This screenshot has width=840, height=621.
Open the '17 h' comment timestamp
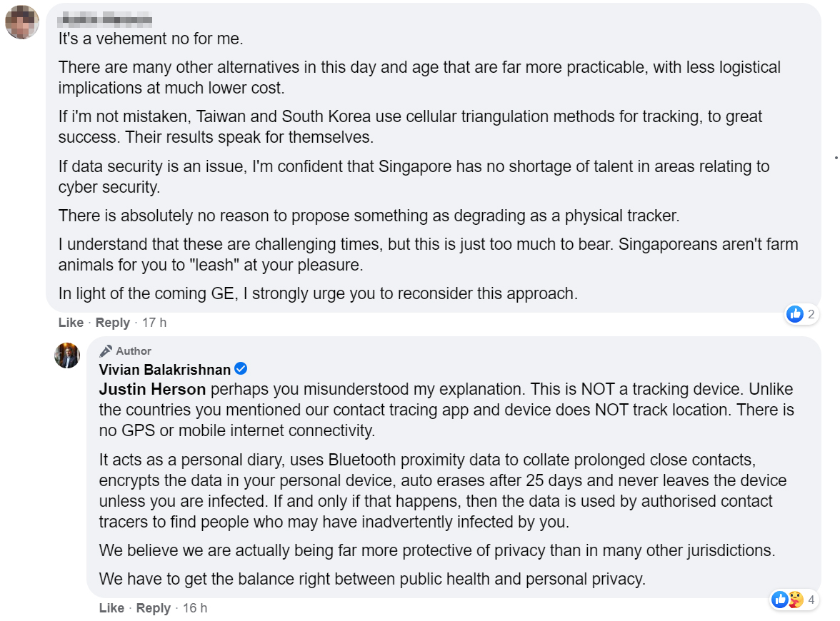click(154, 323)
